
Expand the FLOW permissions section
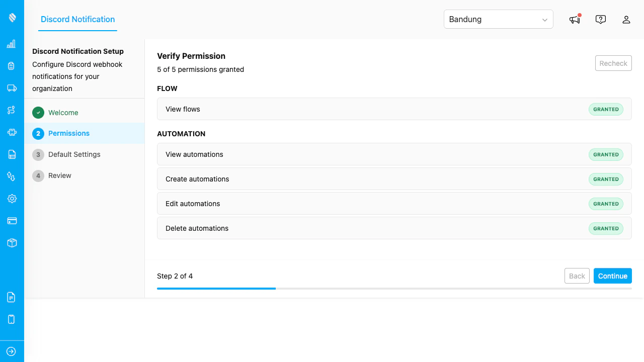coord(167,88)
